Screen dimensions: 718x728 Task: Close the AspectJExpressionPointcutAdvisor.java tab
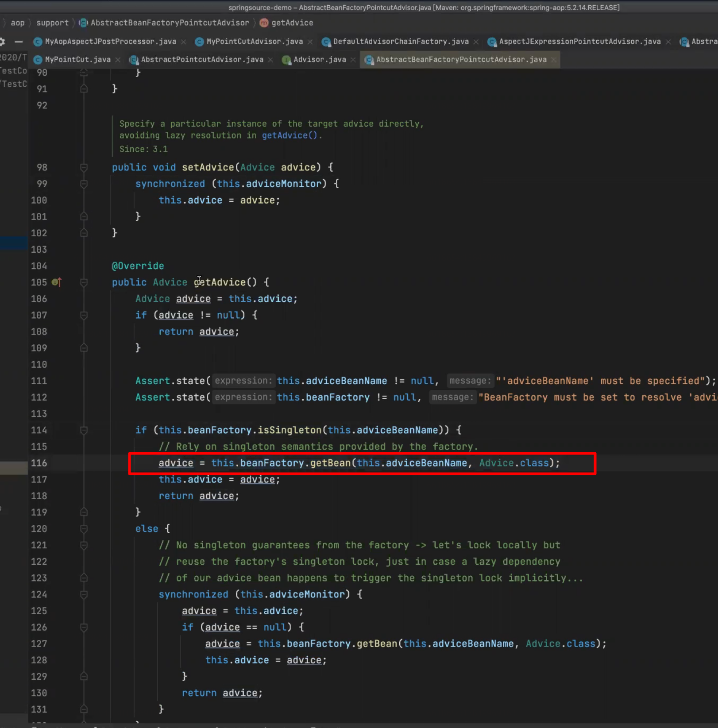coord(668,42)
